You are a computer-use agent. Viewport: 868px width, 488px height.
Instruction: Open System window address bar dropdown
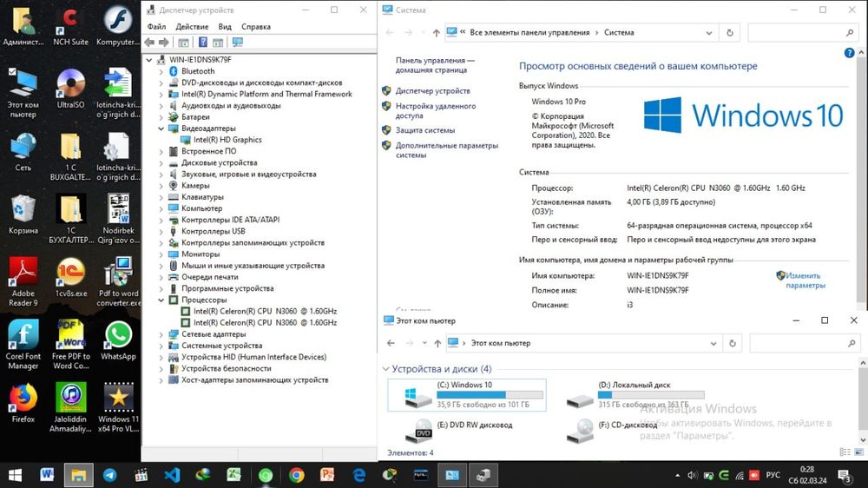tap(709, 33)
